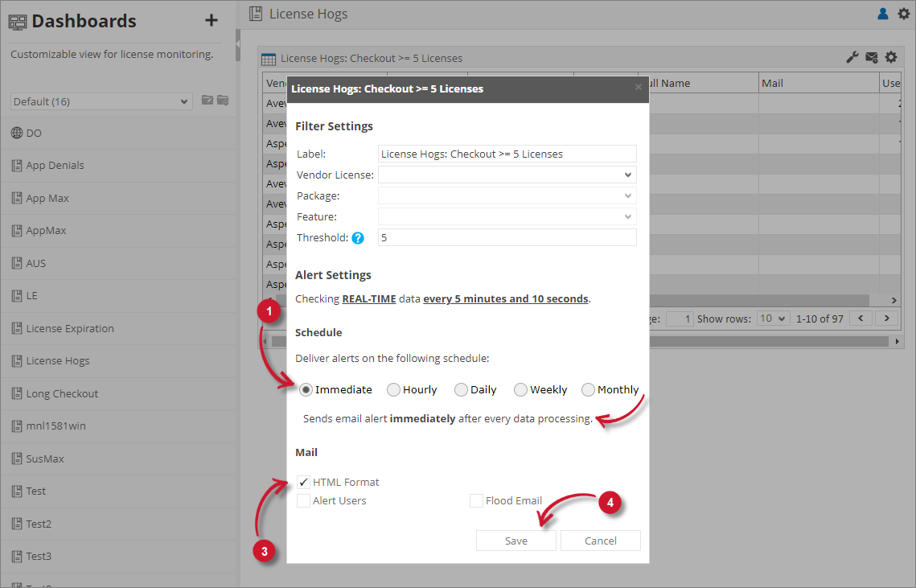Click the Dashboards header icon

pos(18,22)
